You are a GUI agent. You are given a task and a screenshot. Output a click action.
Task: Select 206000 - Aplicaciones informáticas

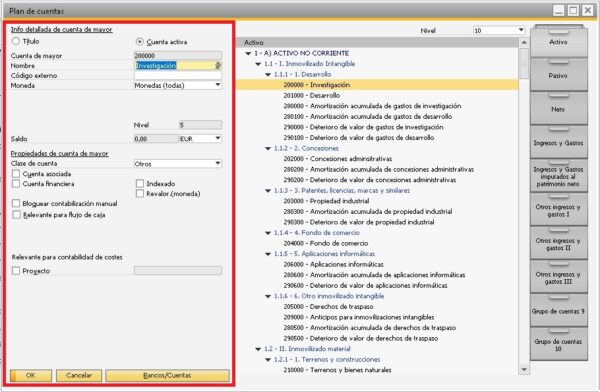click(x=333, y=264)
